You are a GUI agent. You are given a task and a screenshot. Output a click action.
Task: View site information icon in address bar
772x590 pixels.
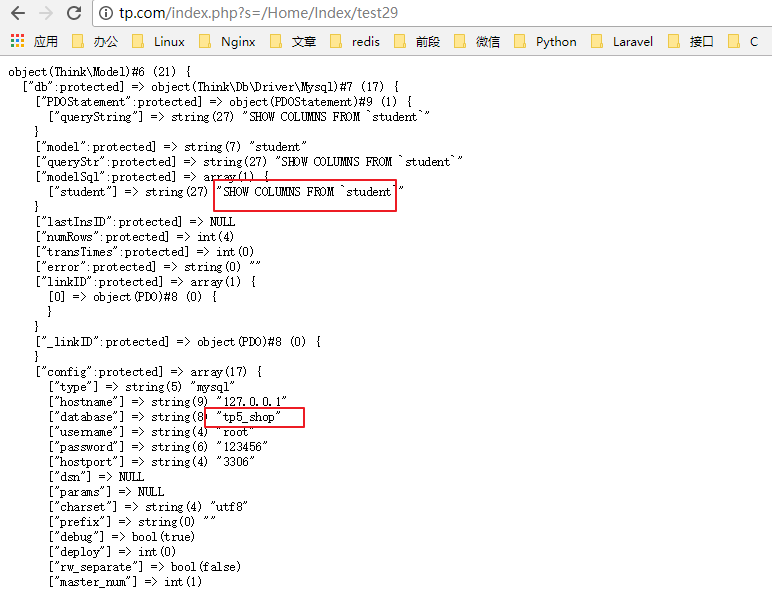106,14
